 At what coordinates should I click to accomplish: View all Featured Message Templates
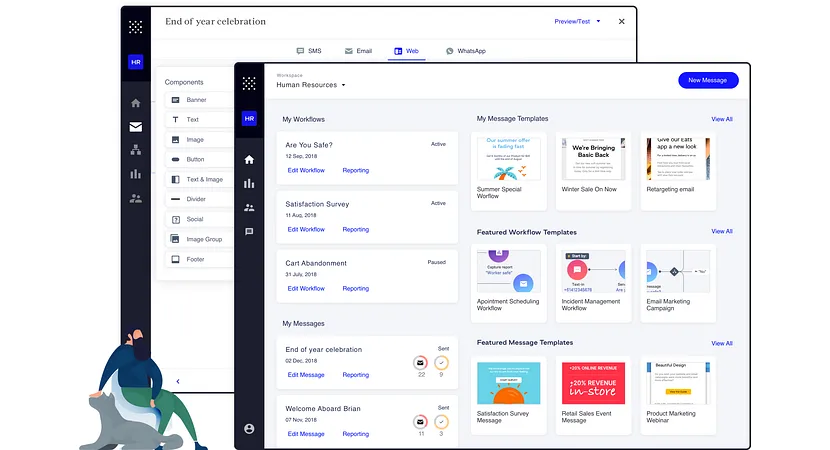722,344
